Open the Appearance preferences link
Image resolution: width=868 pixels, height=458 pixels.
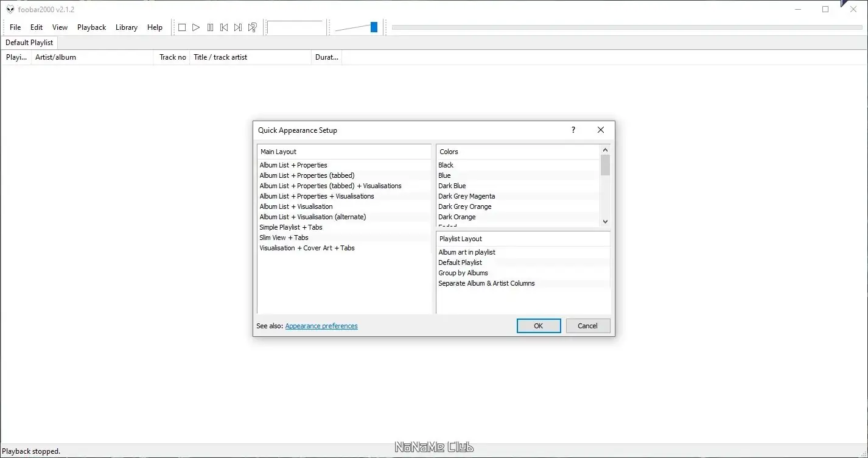(321, 326)
